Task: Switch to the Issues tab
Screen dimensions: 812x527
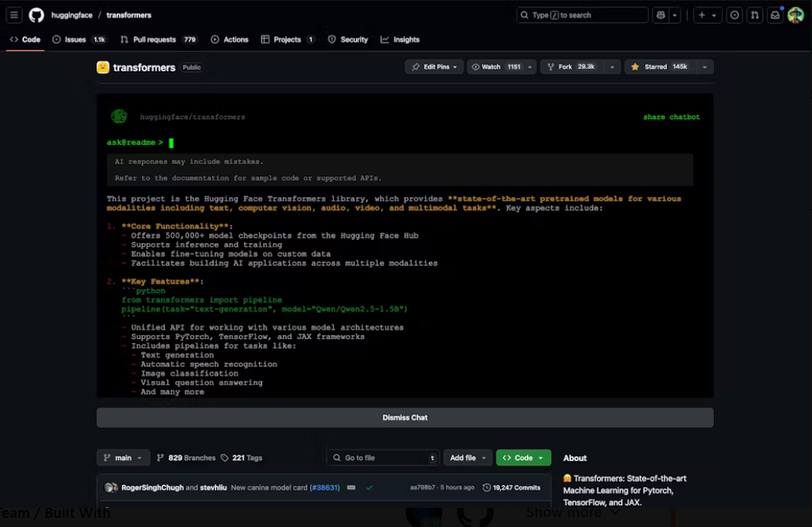Action: pos(75,40)
